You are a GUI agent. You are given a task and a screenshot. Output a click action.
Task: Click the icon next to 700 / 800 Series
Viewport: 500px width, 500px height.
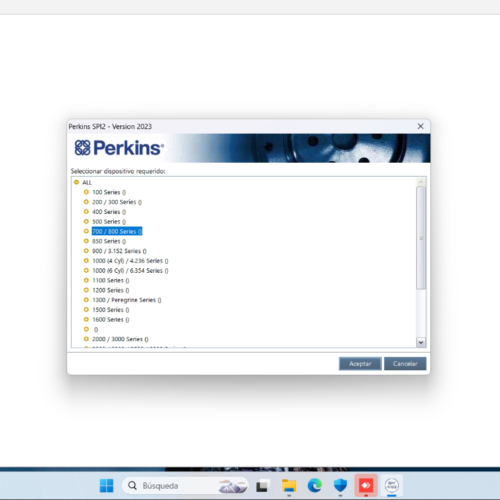click(x=86, y=231)
